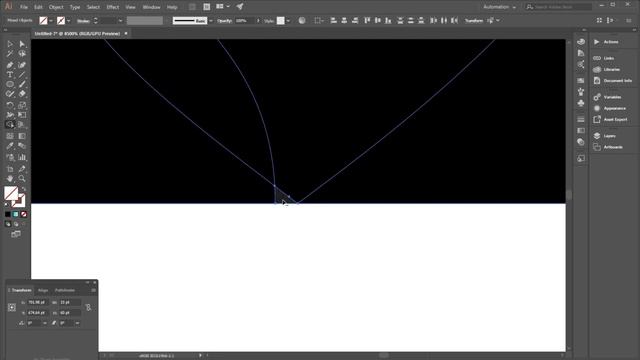Viewport: 640px width, 360px height.
Task: Open the Arrange Documents dropdown
Action: click(x=223, y=7)
